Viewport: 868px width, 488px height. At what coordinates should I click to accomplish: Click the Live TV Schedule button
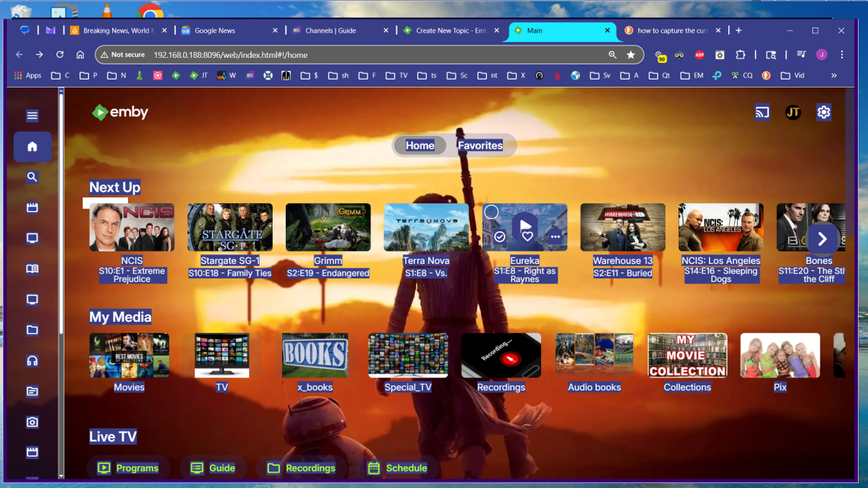397,468
